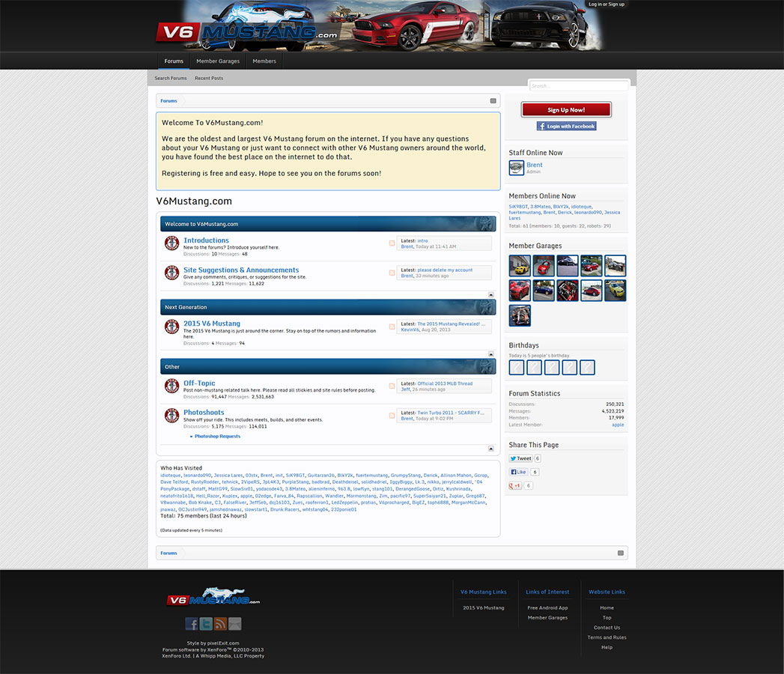Click arrow icon below Next Generation category
Image resolution: width=784 pixels, height=674 pixels.
pos(491,354)
